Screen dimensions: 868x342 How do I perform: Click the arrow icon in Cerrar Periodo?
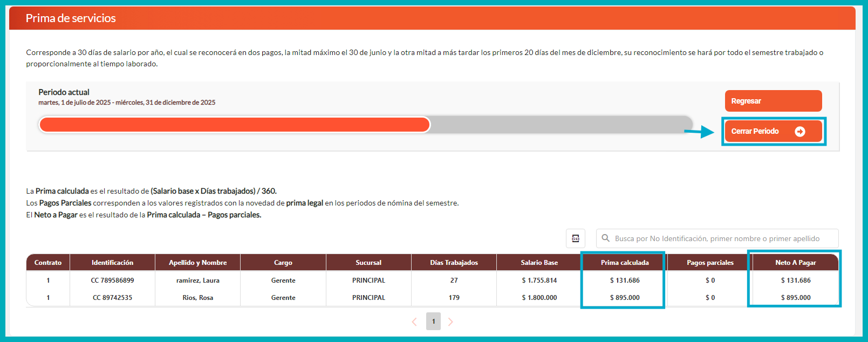pos(800,132)
